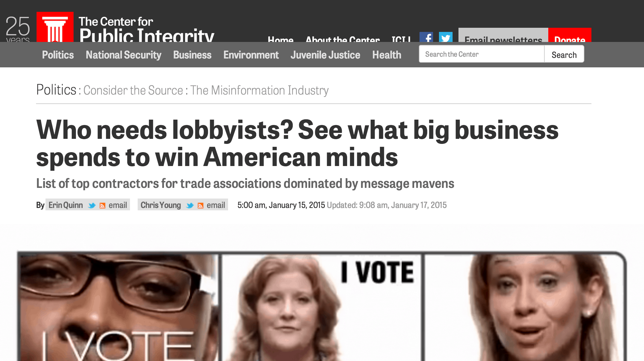Image resolution: width=644 pixels, height=361 pixels.
Task: Click the Search button
Action: (x=564, y=55)
